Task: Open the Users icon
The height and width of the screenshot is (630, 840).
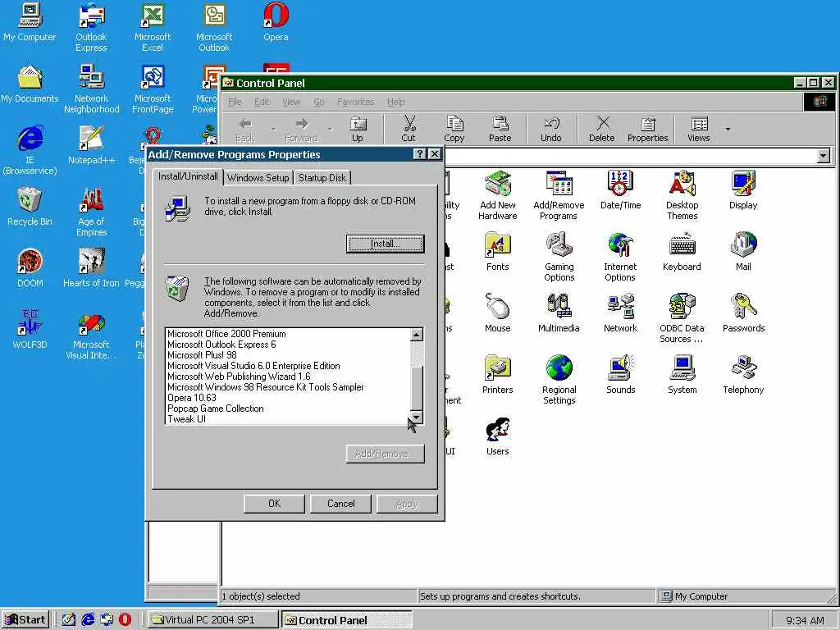Action: 498,436
